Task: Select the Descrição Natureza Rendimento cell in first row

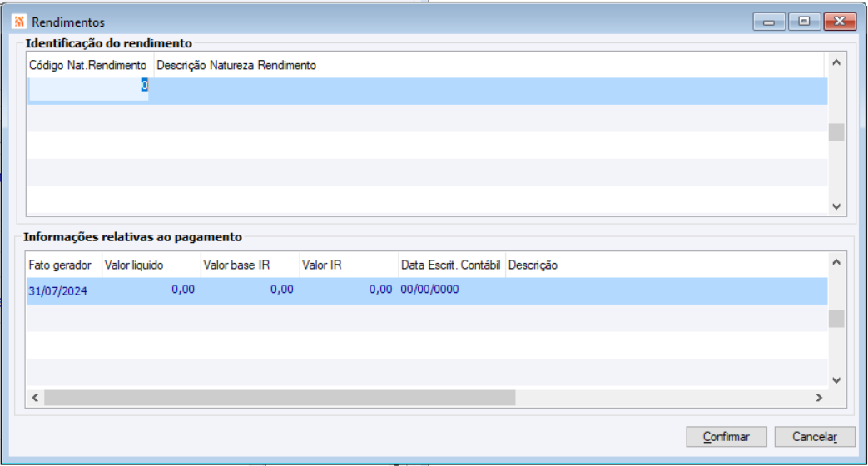Action: click(x=490, y=91)
